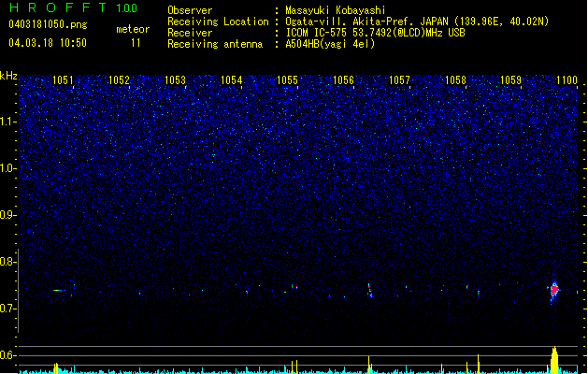Click the meteor count value 11

[136, 43]
